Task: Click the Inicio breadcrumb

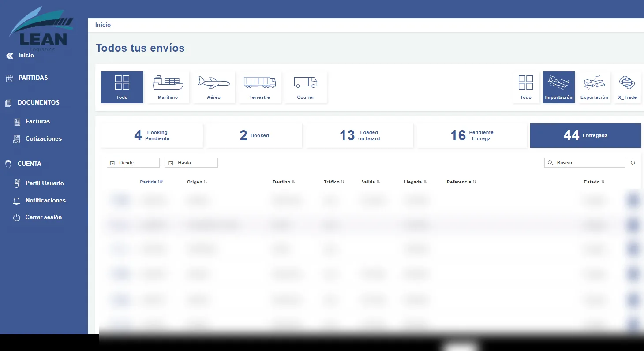Action: pos(103,25)
